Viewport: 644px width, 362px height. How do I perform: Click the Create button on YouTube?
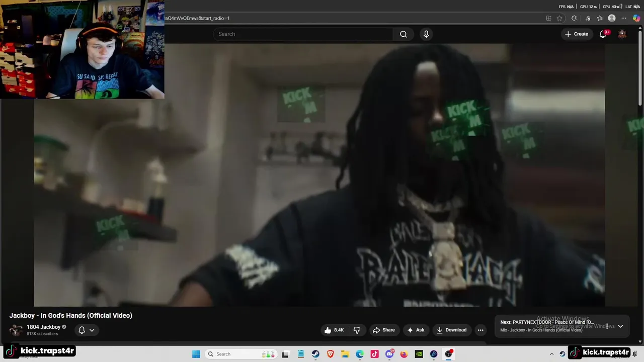click(x=577, y=34)
